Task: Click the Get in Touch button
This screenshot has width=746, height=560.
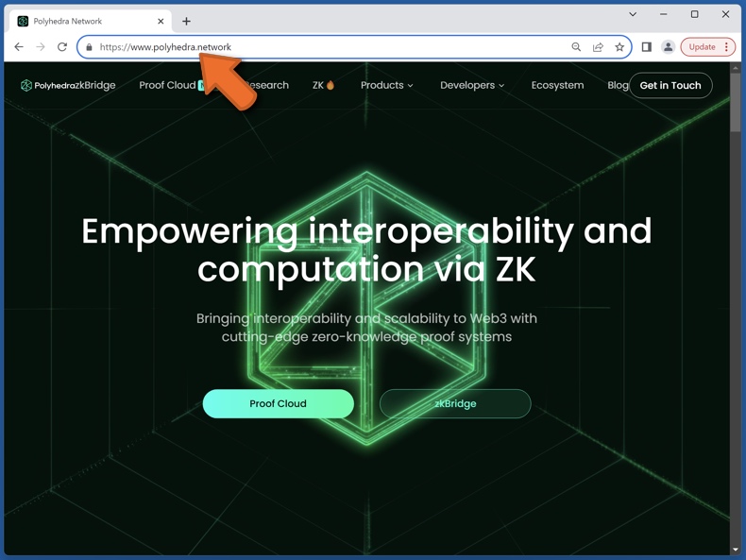Action: (670, 85)
